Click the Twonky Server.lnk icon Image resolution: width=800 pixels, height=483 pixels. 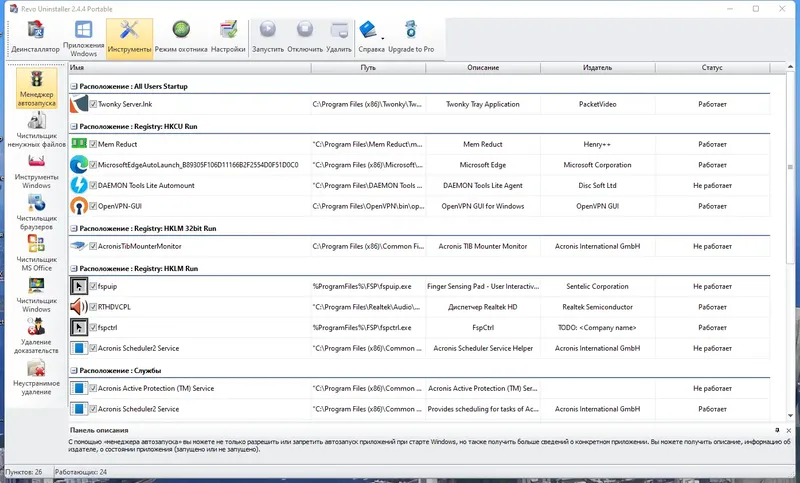(79, 104)
